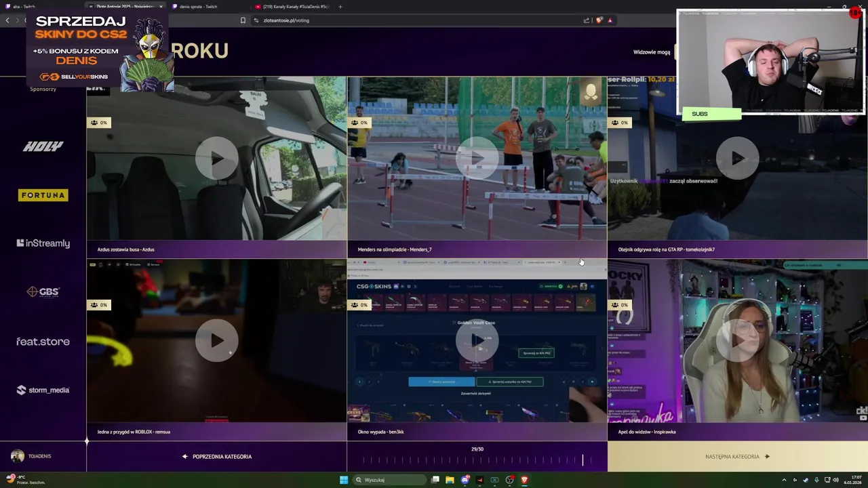
Task: Open the Fortuna sponsor logo
Action: [43, 195]
